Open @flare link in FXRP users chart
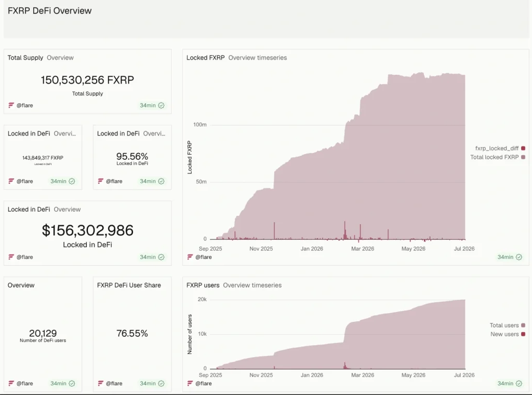532x395 pixels. tap(204, 384)
